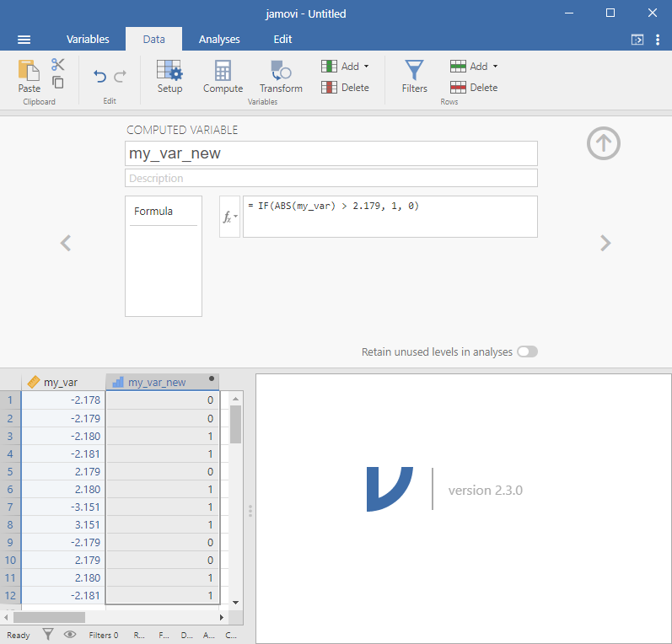Click the my_var_new column status dot
This screenshot has width=672, height=644.
212,378
